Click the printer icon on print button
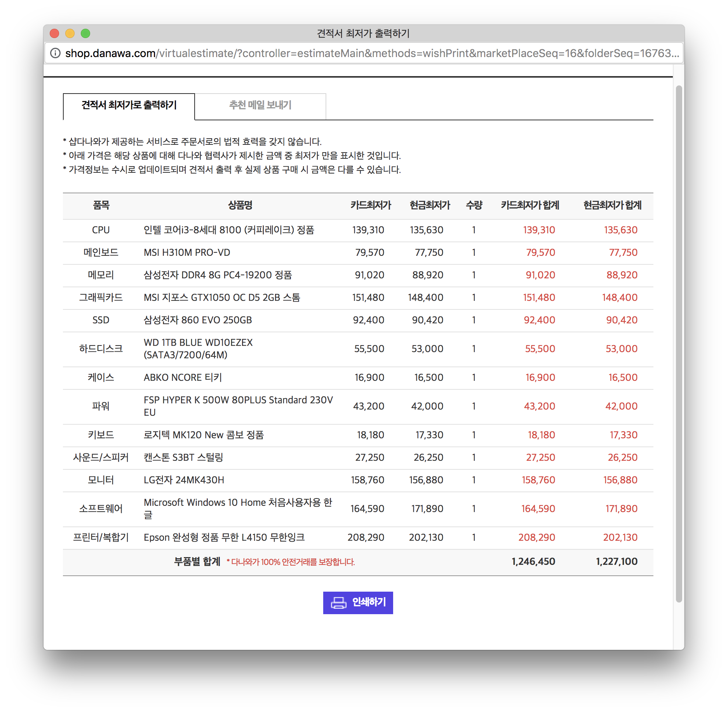728x712 pixels. tap(338, 603)
